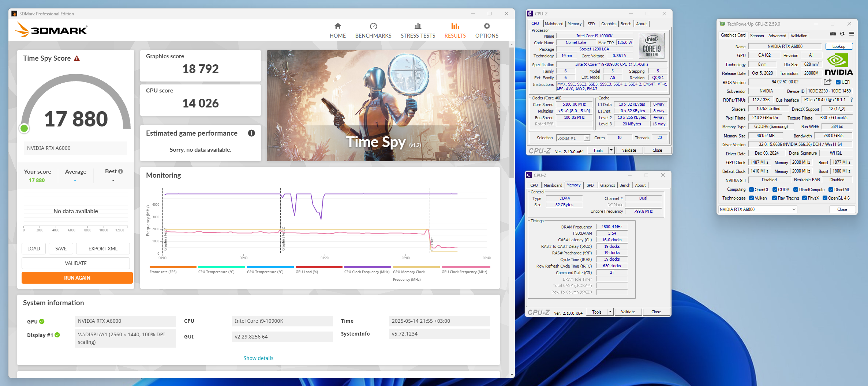Image resolution: width=868 pixels, height=386 pixels.
Task: Click Validate in upper CPU-Z window
Action: 629,150
